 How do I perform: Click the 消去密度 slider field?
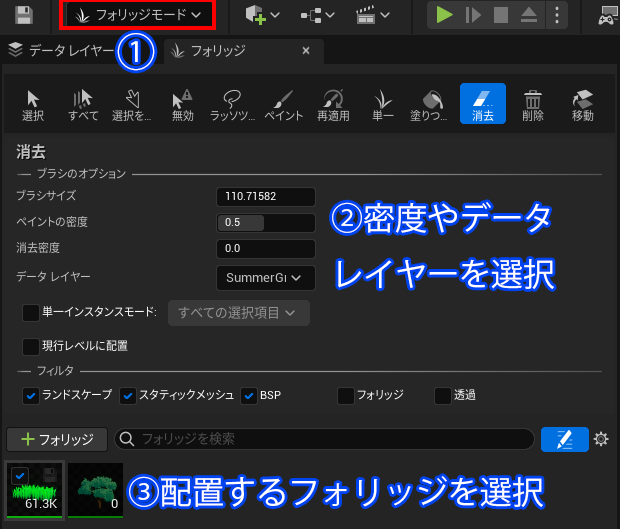click(x=266, y=249)
